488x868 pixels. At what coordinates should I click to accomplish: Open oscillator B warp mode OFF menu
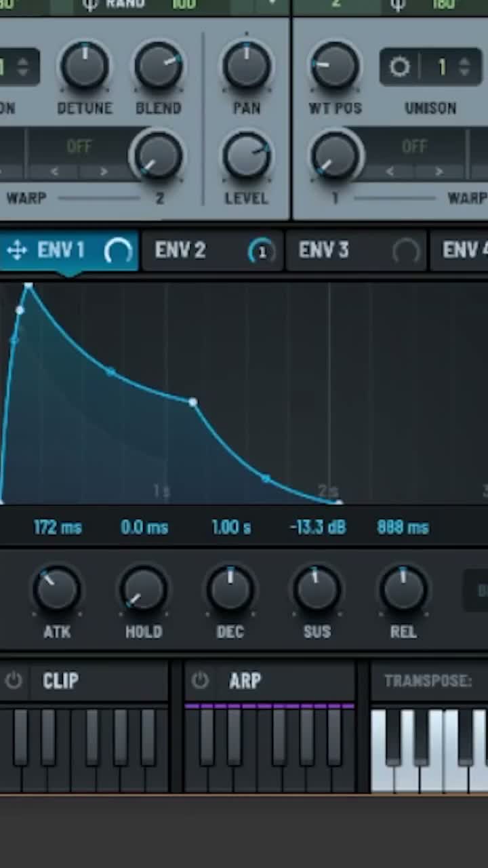414,146
